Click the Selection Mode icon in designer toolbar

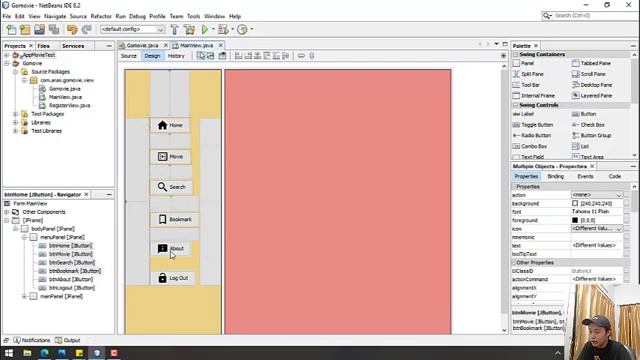201,56
